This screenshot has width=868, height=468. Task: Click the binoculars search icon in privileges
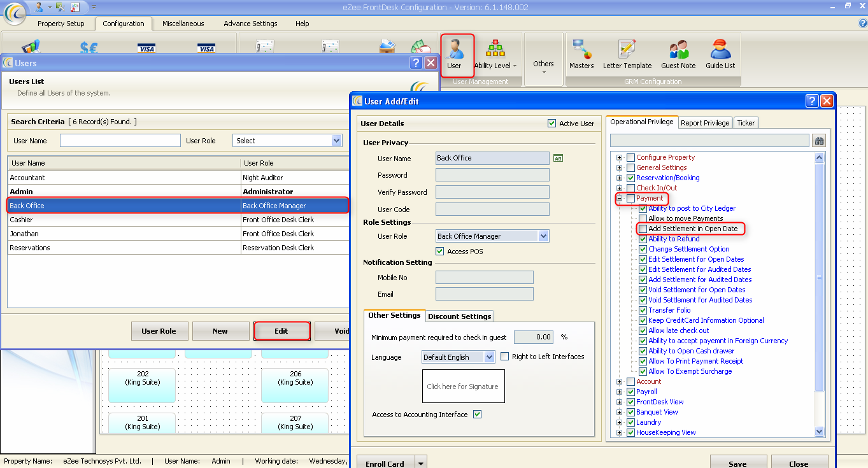click(x=819, y=141)
